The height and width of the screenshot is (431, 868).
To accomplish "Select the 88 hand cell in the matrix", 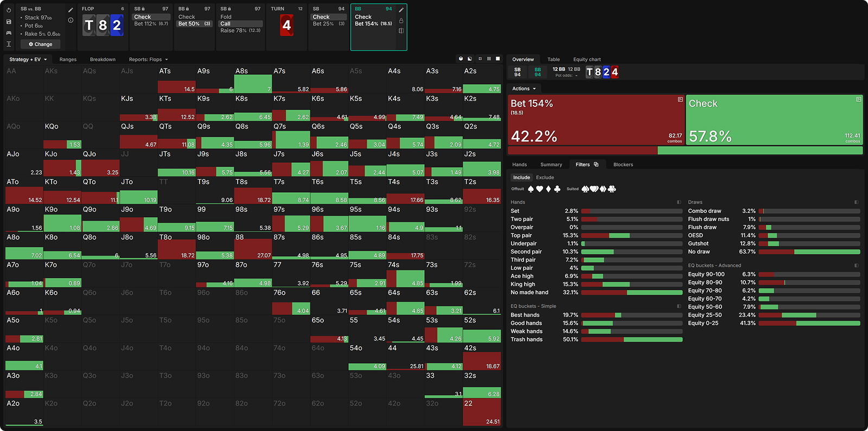I will point(253,246).
